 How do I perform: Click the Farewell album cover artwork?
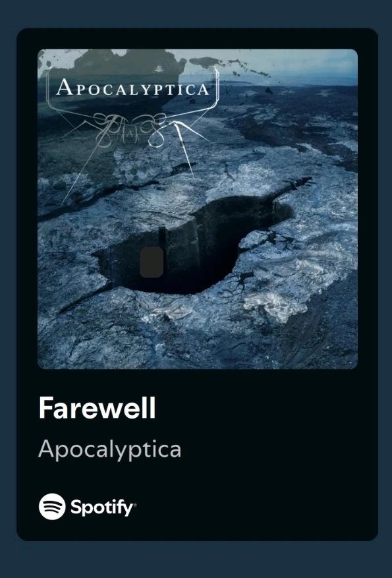click(198, 209)
